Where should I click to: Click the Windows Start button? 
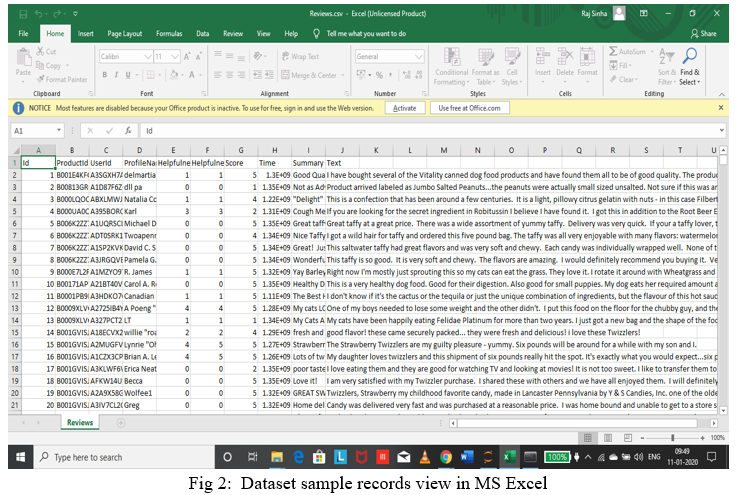click(x=20, y=457)
